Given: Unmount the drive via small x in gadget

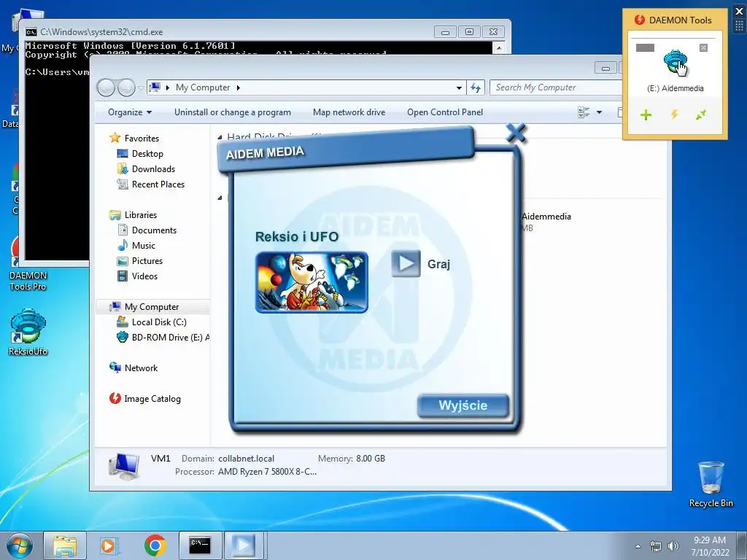Looking at the screenshot, I should pos(703,47).
